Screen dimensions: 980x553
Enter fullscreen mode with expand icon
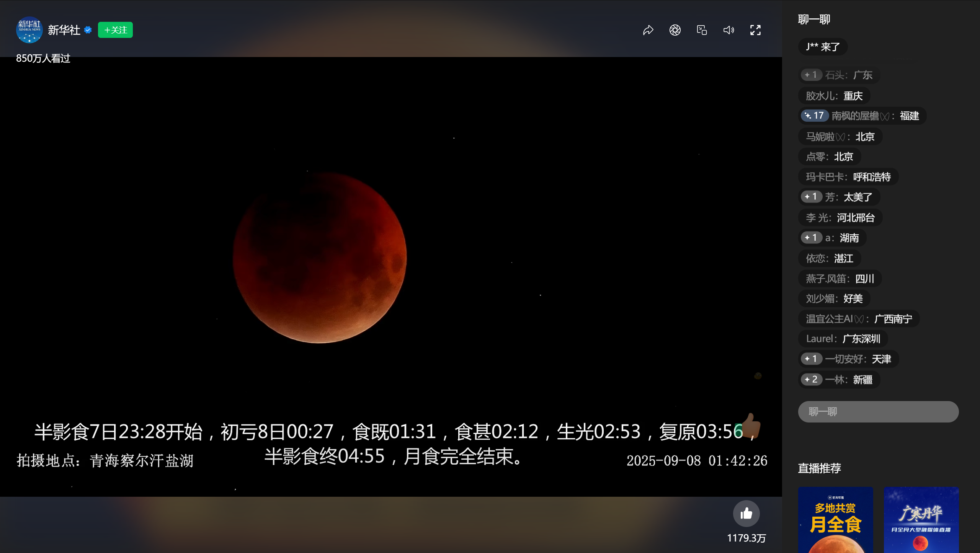click(x=755, y=30)
